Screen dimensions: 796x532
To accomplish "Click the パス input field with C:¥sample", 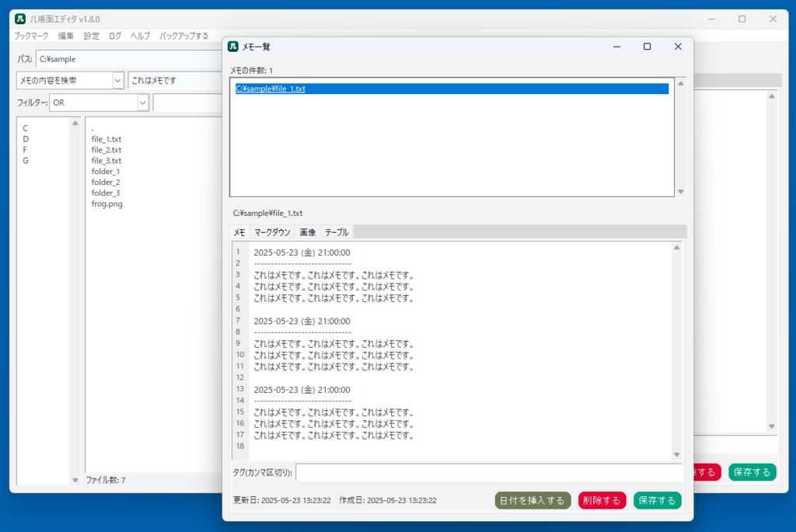I will tap(129, 59).
